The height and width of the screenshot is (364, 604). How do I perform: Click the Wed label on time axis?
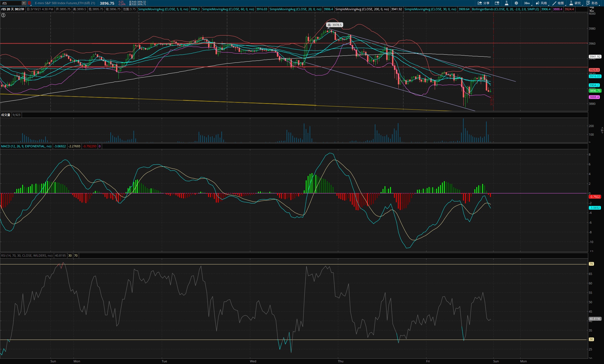[253, 361]
